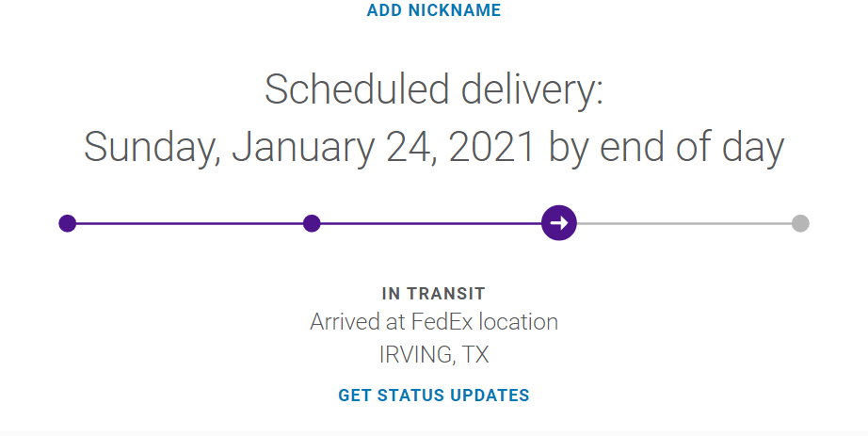Click the "Scheduled delivery:" heading
Image resolution: width=868 pixels, height=436 pixels.
434,90
